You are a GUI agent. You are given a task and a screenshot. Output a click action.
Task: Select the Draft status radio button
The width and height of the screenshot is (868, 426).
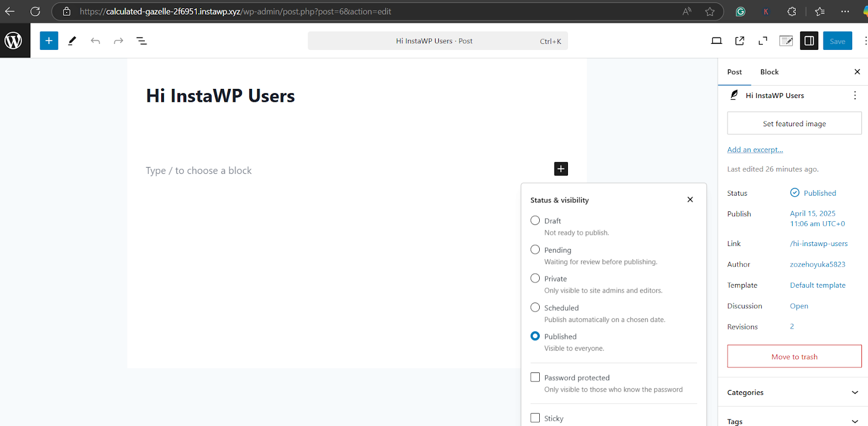point(535,221)
